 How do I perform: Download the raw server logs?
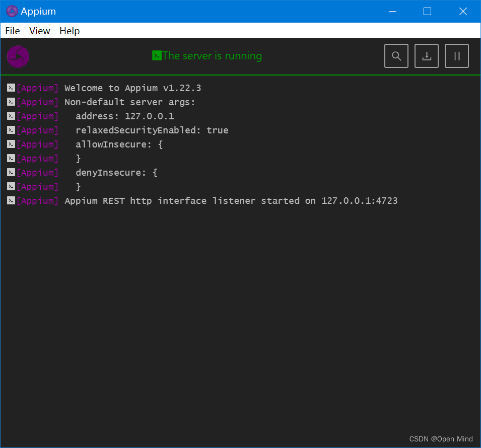pyautogui.click(x=427, y=56)
